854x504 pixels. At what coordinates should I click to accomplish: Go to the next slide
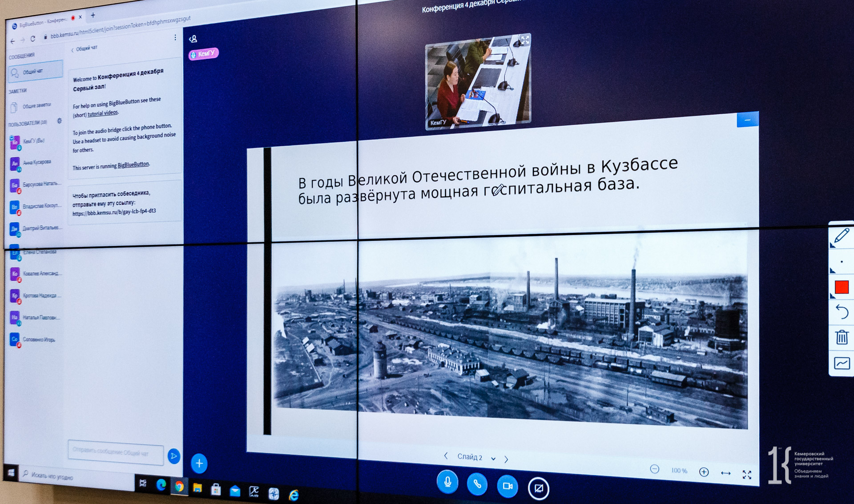pos(506,459)
